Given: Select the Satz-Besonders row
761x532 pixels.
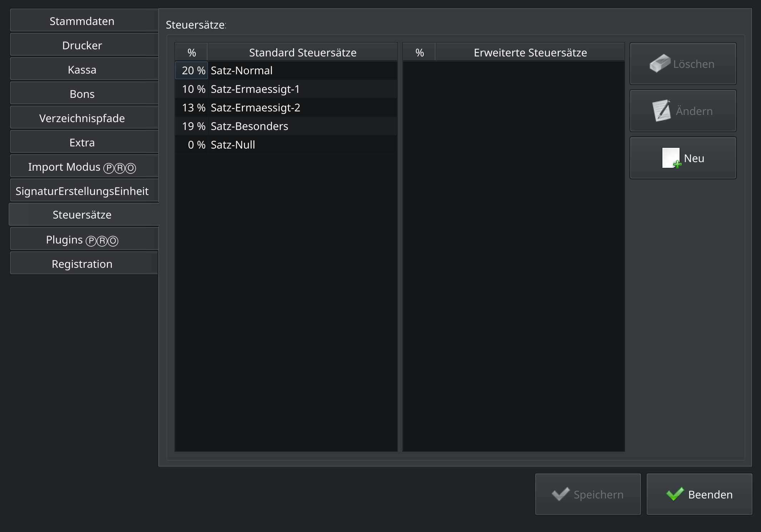Looking at the screenshot, I should tap(286, 126).
